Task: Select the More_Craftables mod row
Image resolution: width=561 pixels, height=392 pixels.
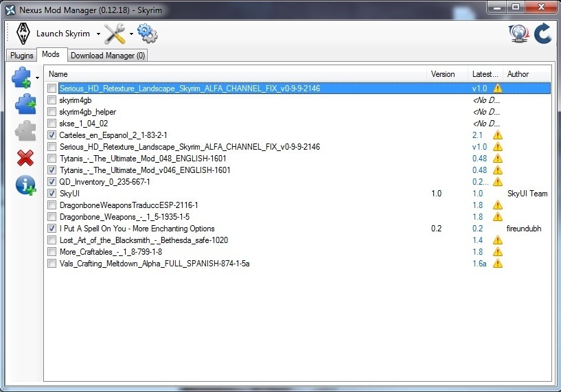Action: click(x=299, y=252)
